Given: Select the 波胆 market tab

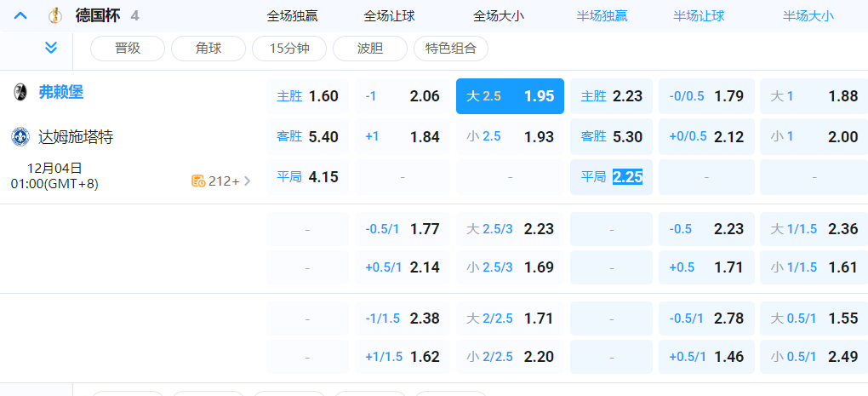Looking at the screenshot, I should click(x=370, y=49).
